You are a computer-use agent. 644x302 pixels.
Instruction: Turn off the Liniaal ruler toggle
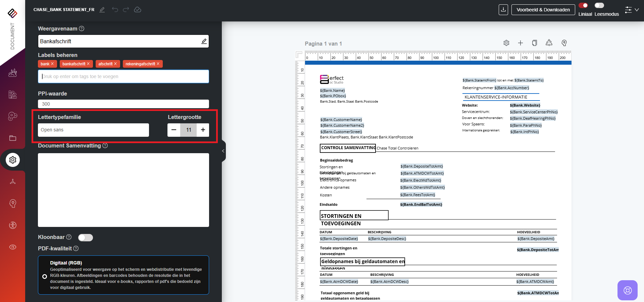(583, 5)
